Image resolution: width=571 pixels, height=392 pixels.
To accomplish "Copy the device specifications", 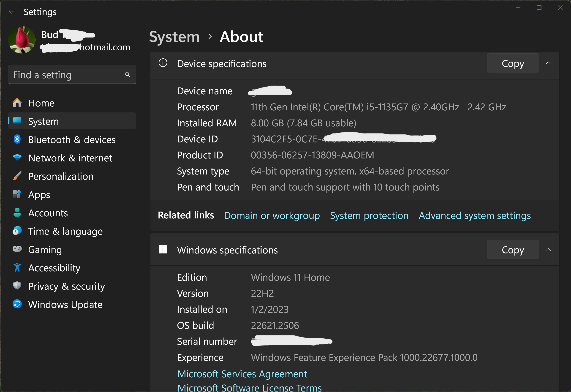I will 513,63.
